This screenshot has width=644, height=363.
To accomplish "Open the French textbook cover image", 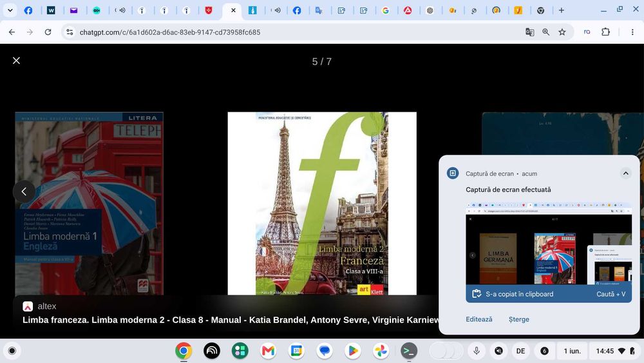I will [322, 204].
